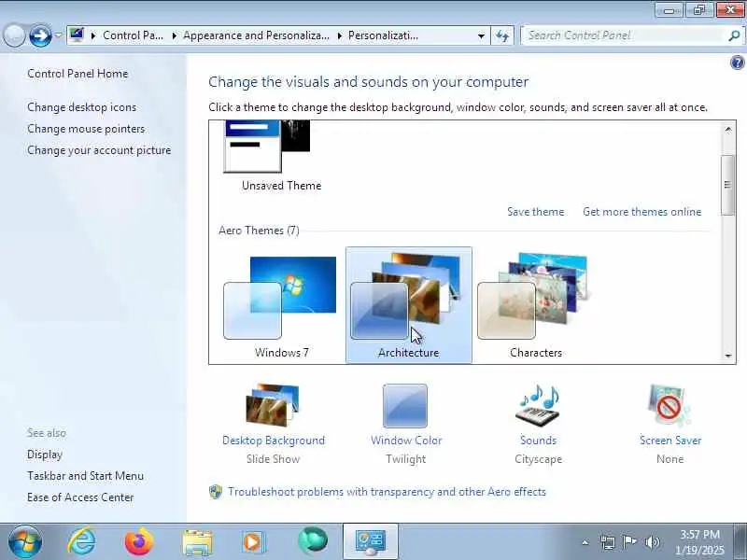The height and width of the screenshot is (560, 747).
Task: Open Get more themes online
Action: 641,212
